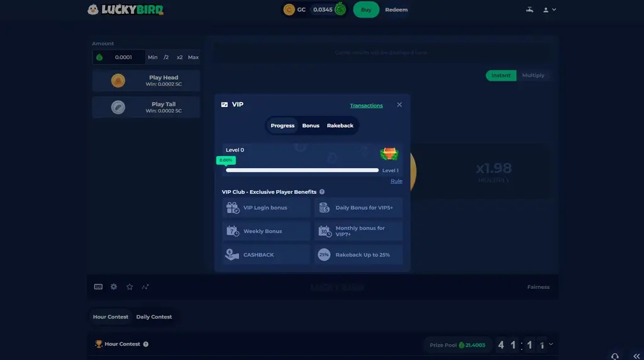The width and height of the screenshot is (644, 360).
Task: Select the Daily Bonus for VIP5+ card
Action: 358,208
